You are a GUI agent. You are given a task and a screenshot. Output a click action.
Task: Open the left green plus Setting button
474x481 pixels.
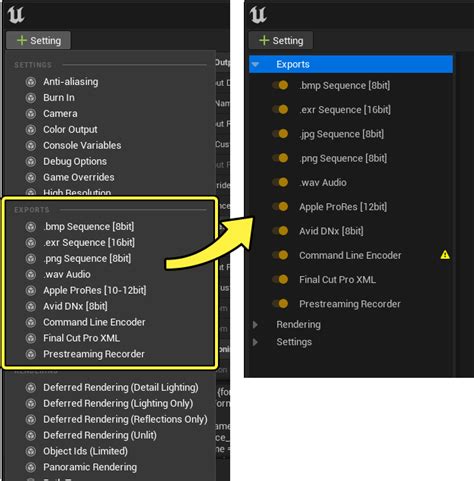click(38, 40)
